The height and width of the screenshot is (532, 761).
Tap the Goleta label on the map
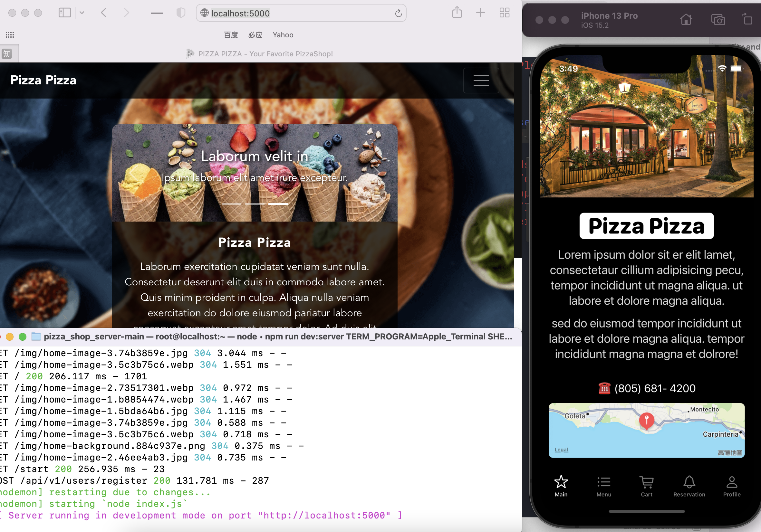coord(574,416)
